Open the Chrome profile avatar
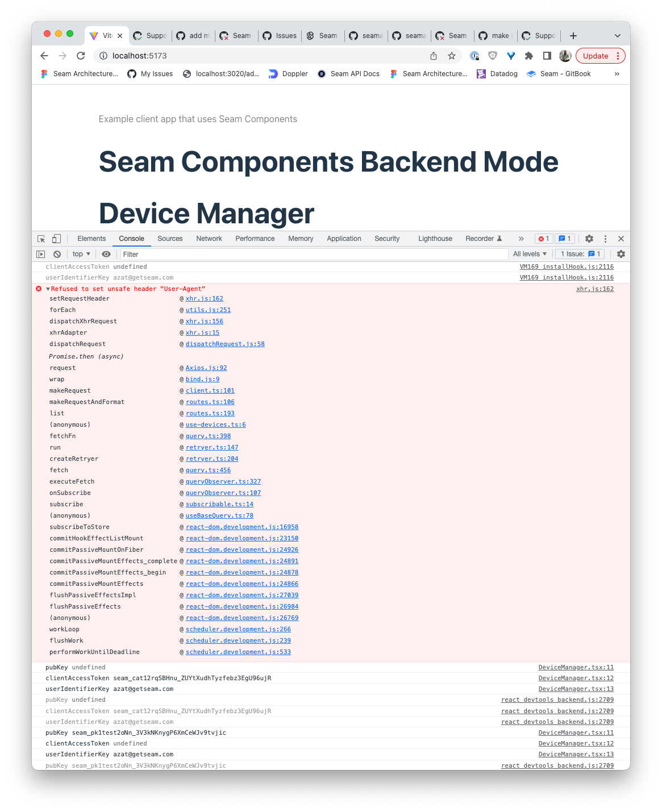 coord(565,56)
